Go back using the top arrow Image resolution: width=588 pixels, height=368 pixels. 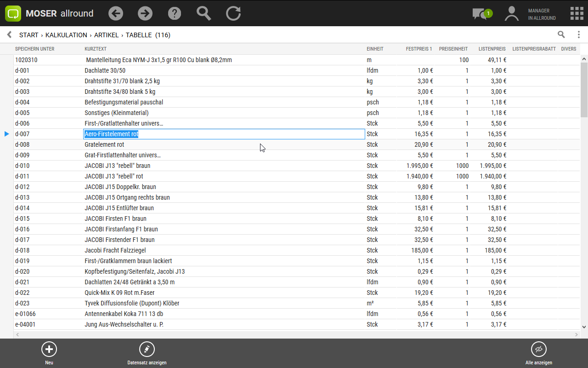coord(116,13)
